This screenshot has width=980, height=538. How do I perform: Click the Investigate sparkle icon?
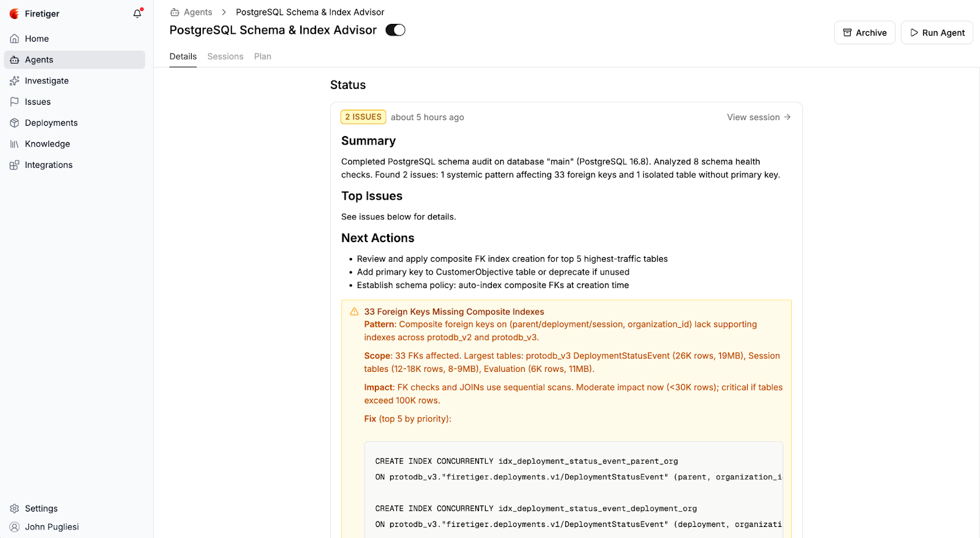[15, 81]
